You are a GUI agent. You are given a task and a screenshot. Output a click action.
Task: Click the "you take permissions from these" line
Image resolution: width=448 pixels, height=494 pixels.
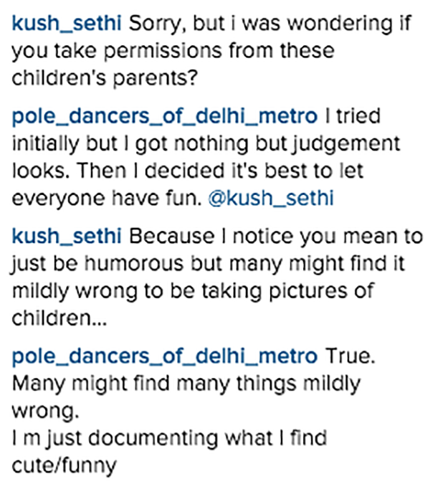(173, 51)
